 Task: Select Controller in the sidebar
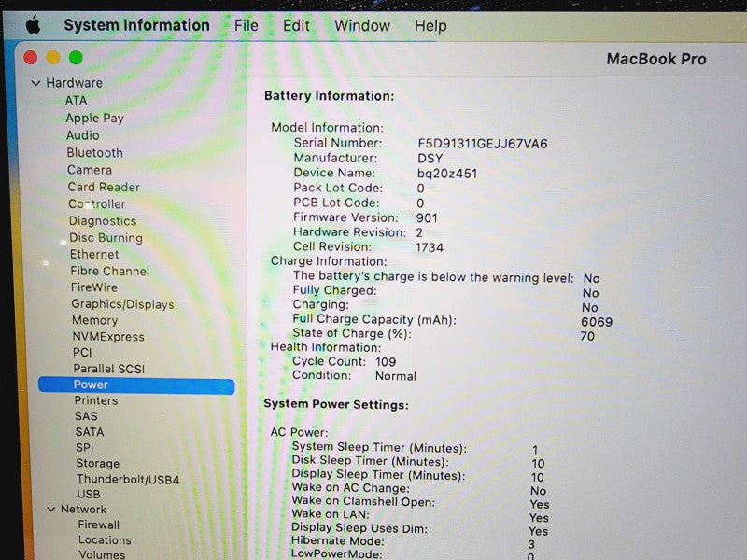(x=97, y=203)
